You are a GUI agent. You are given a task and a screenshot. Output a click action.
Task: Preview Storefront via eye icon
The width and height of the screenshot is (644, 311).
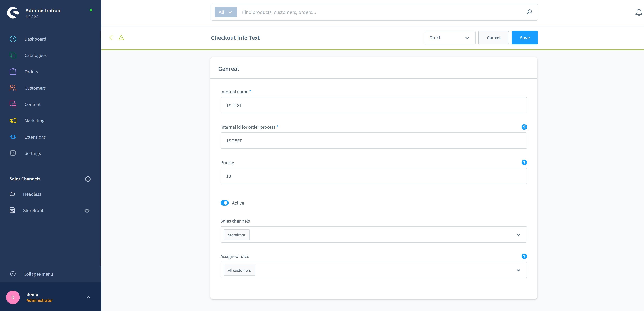87,211
